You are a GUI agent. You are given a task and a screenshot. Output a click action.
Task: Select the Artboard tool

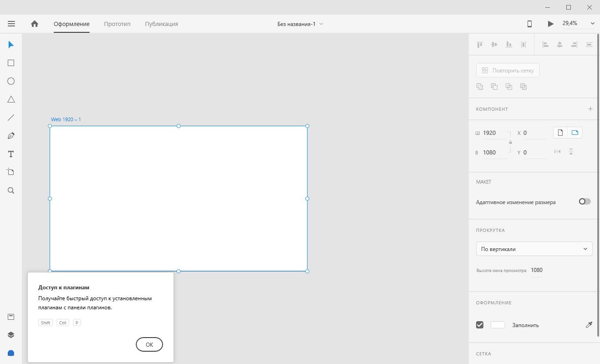[x=11, y=172]
